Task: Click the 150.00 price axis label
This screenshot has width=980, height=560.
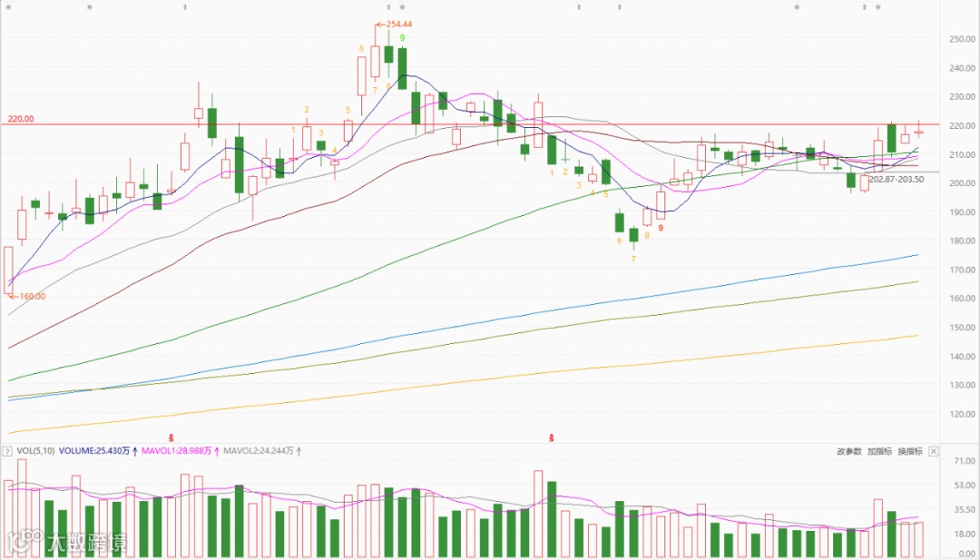Action: [961, 328]
